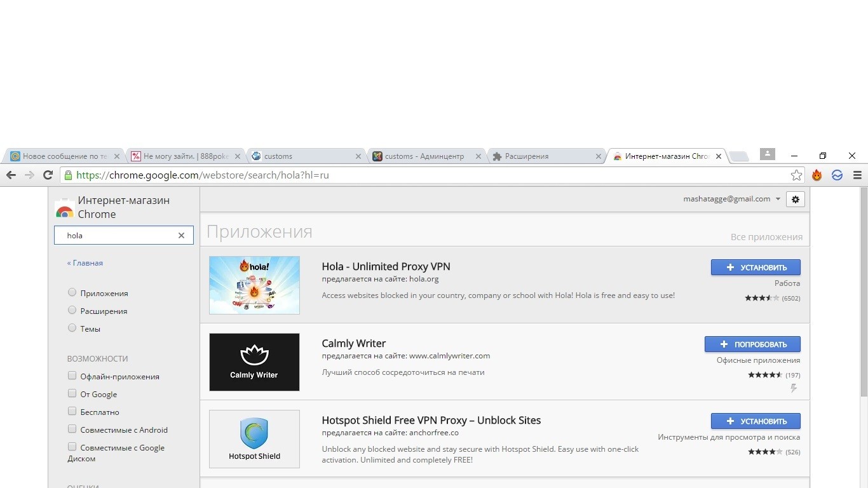The image size is (868, 488).
Task: Install Hotspot Shield Free VPN Proxy
Action: (x=756, y=421)
